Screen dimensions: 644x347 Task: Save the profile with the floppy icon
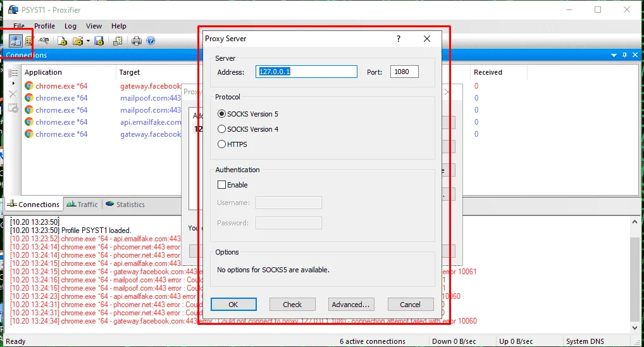click(x=99, y=41)
